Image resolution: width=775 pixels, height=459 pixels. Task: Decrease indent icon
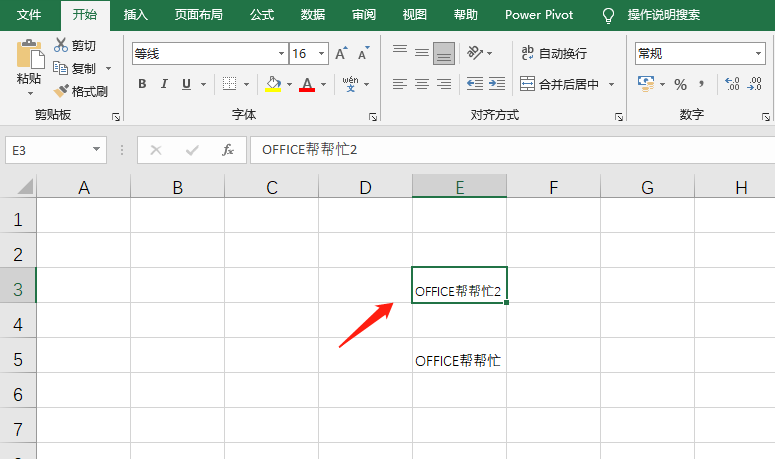pyautogui.click(x=475, y=84)
